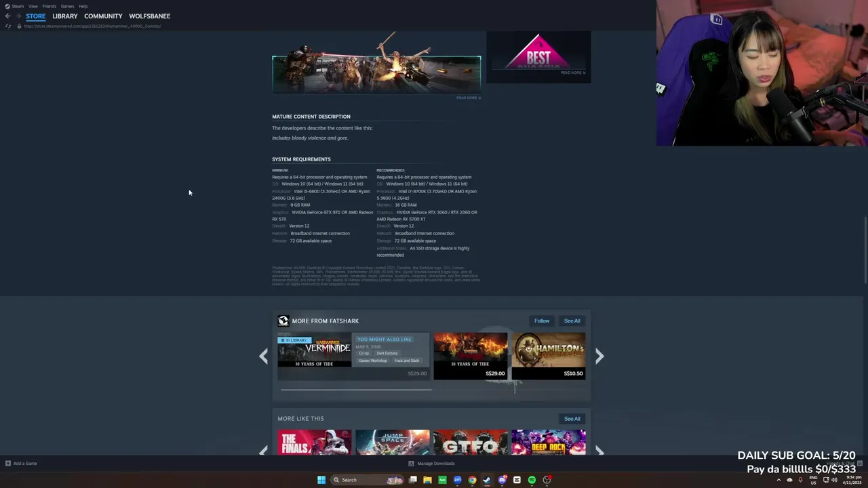Viewport: 868px width, 488px height.
Task: Open the clock and date flyout
Action: point(852,480)
